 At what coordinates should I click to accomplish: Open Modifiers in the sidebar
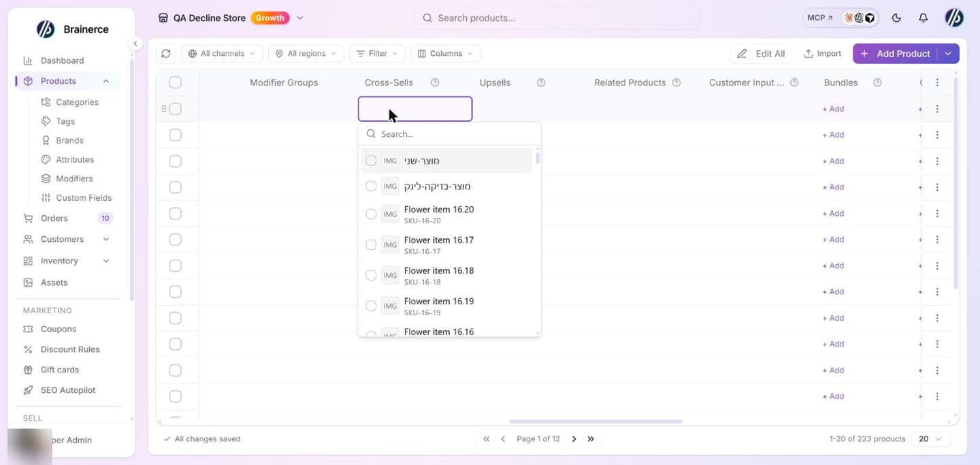coord(74,178)
